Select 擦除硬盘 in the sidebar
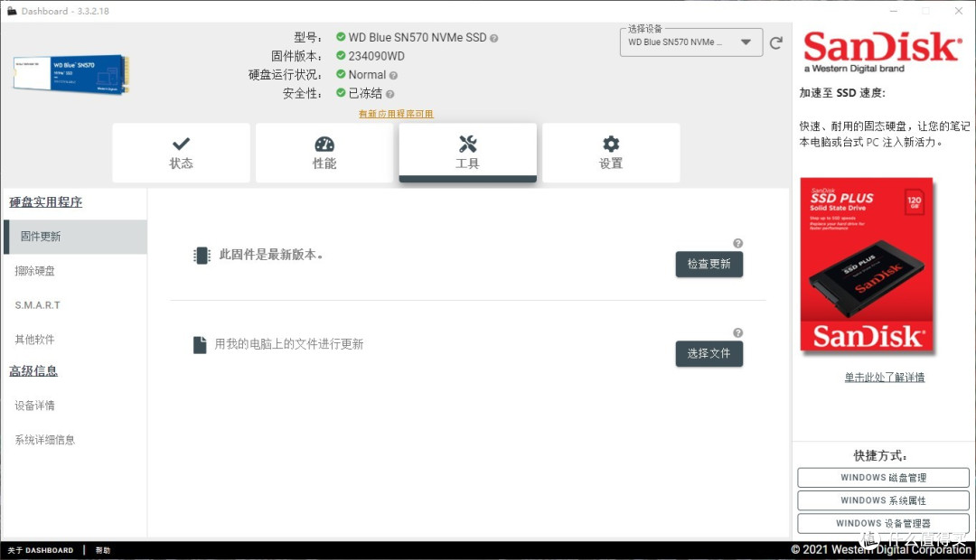The width and height of the screenshot is (976, 560). pyautogui.click(x=35, y=271)
